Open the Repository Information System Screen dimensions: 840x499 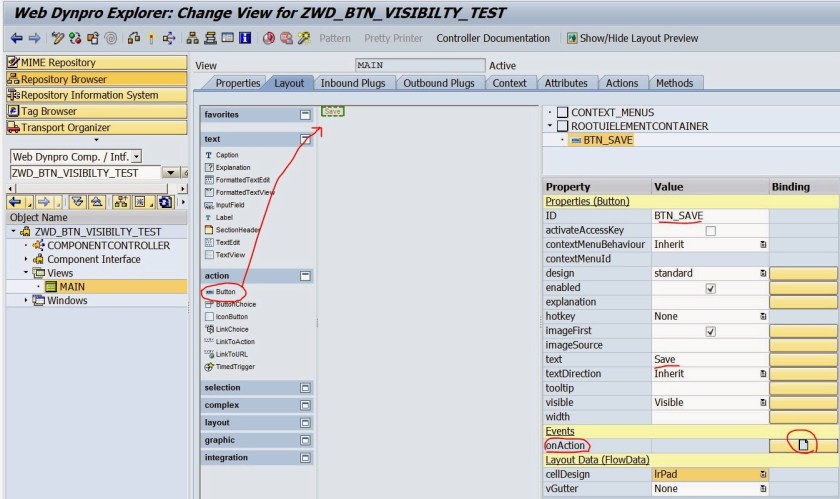96,95
